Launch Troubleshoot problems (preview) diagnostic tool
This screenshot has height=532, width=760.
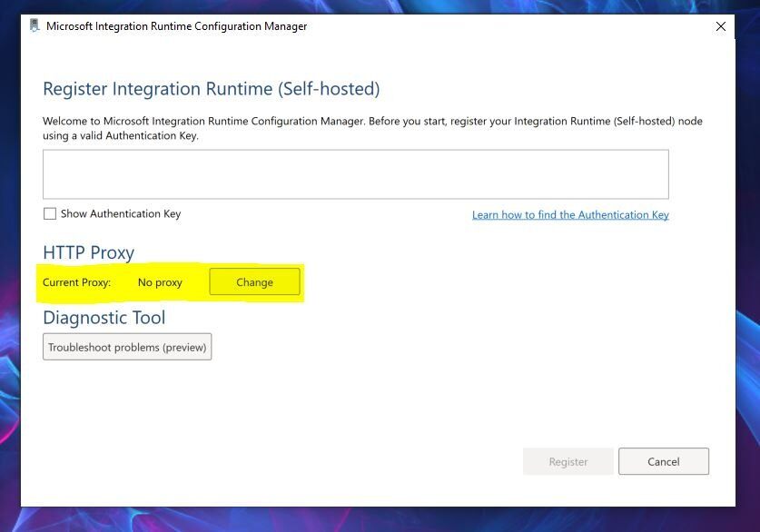click(126, 346)
